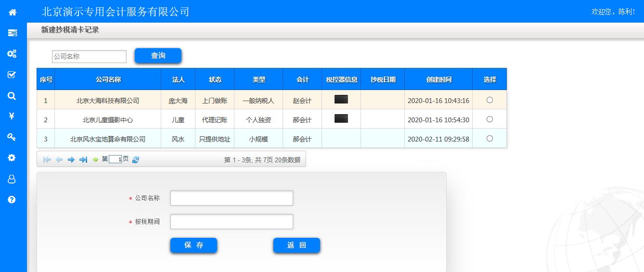The width and height of the screenshot is (644, 272).
Task: Focus the 报税期间 form input
Action: coord(232,221)
